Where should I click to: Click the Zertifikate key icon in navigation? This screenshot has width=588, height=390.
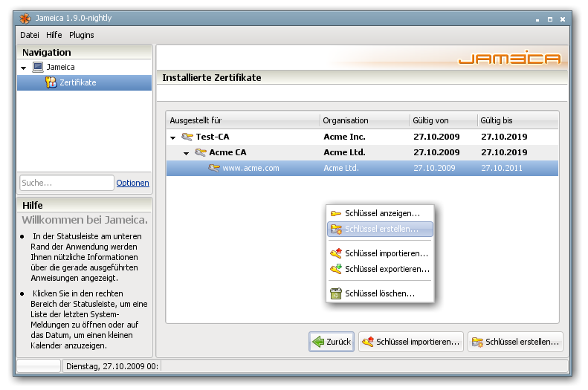[51, 82]
